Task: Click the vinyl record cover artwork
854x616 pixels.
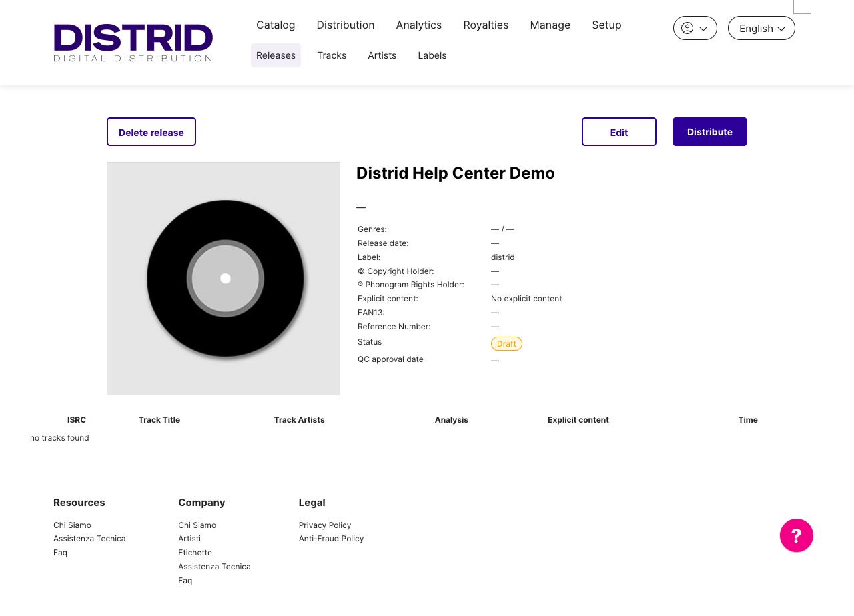Action: pos(224,279)
